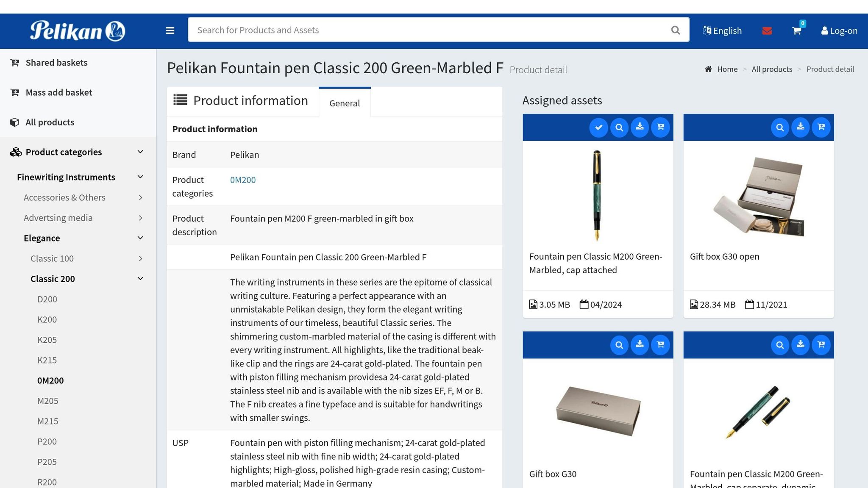This screenshot has width=868, height=488.
Task: Click the hamburger menu icon
Action: 170,30
